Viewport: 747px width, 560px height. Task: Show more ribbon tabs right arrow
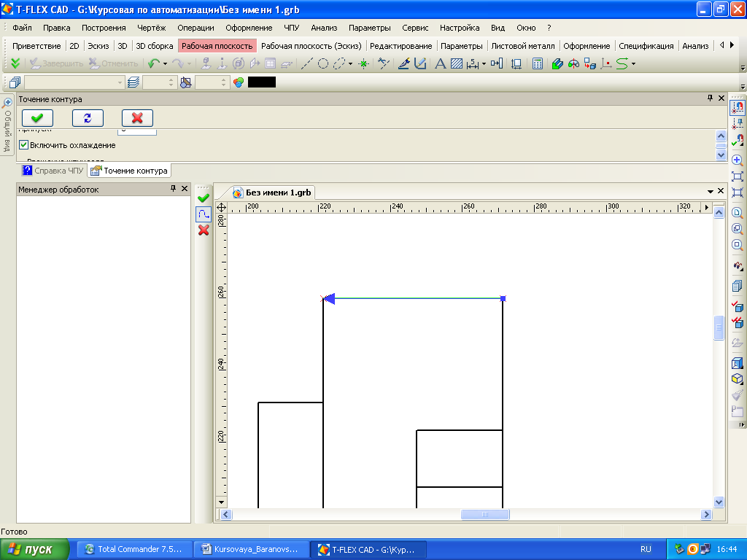pos(732,45)
